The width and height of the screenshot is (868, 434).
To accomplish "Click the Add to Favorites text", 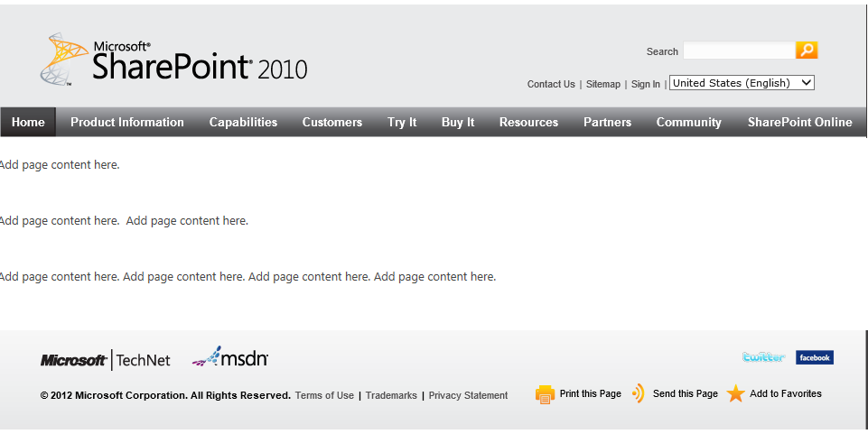I will pyautogui.click(x=786, y=393).
